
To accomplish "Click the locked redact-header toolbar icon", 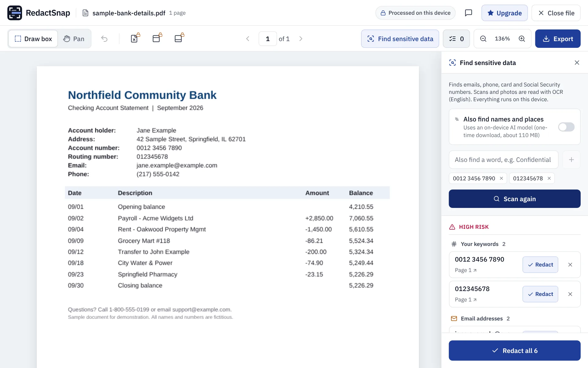I will click(157, 38).
